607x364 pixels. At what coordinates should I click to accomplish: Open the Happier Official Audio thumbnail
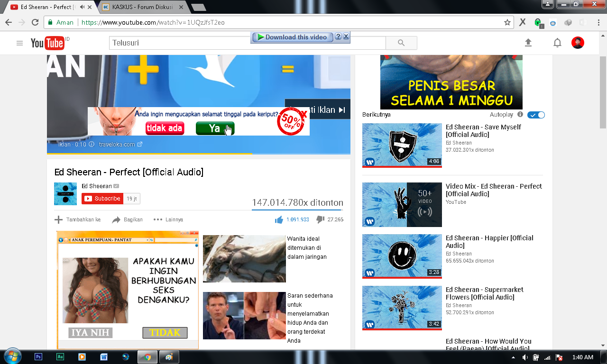point(402,256)
